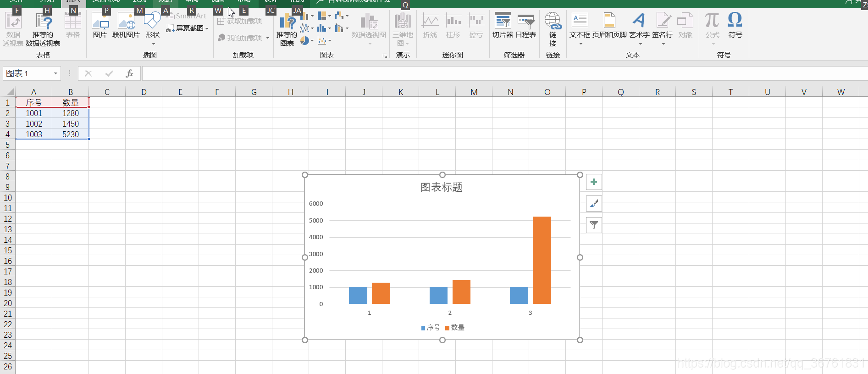Select cell B2 with value 1280

[70, 113]
